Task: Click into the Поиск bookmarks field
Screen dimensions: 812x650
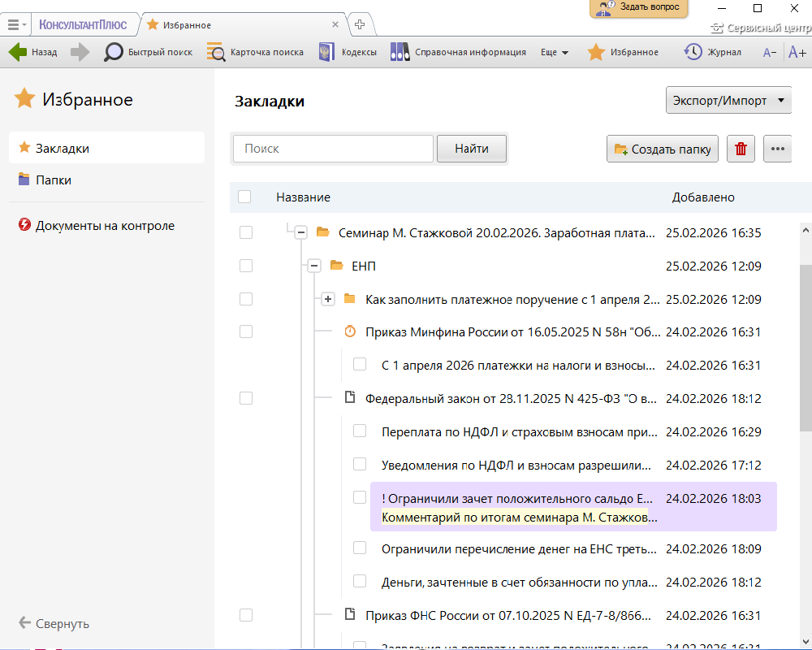Action: [333, 149]
